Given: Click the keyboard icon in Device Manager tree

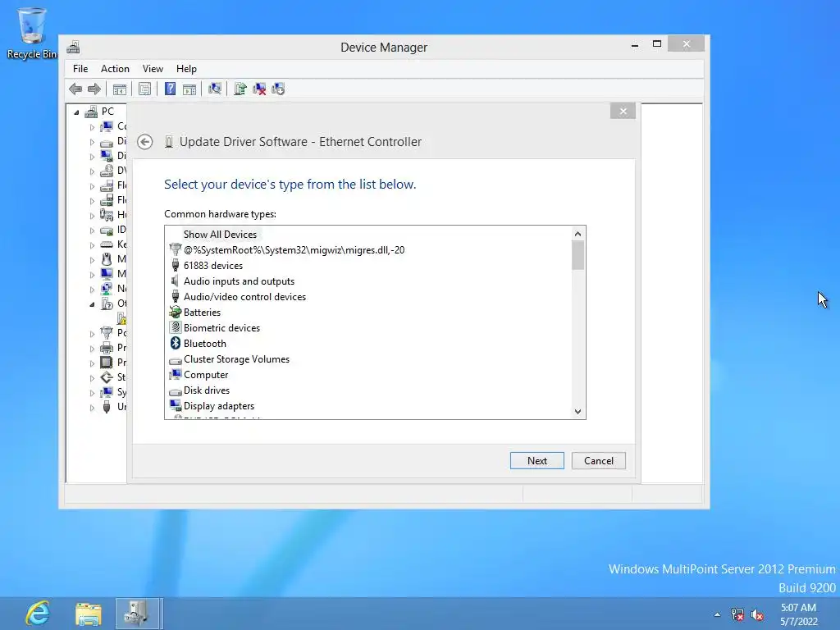Looking at the screenshot, I should (x=107, y=244).
